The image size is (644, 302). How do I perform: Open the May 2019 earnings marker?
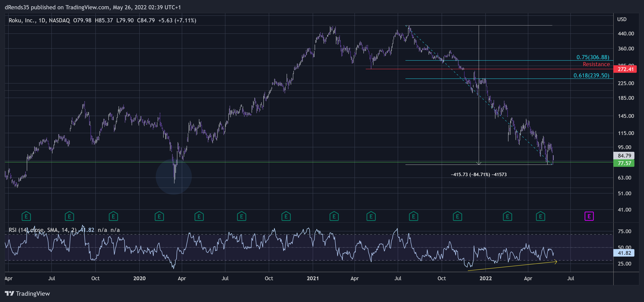pyautogui.click(x=26, y=216)
